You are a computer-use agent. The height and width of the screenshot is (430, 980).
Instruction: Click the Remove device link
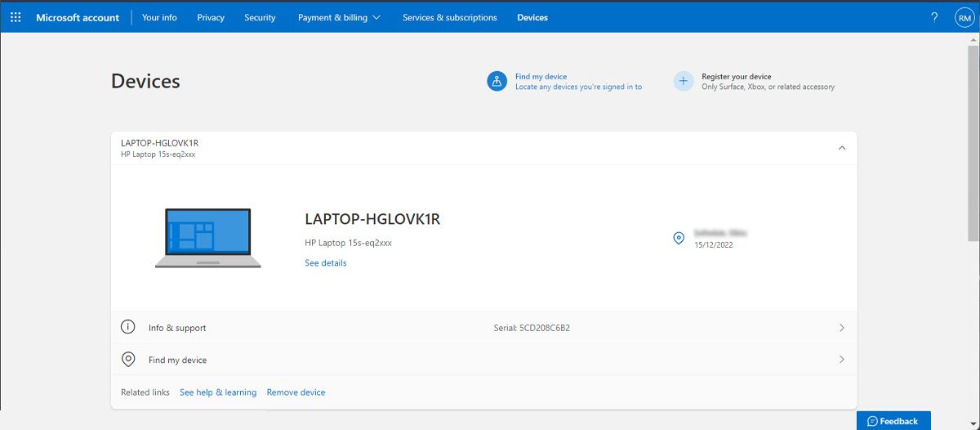(296, 392)
